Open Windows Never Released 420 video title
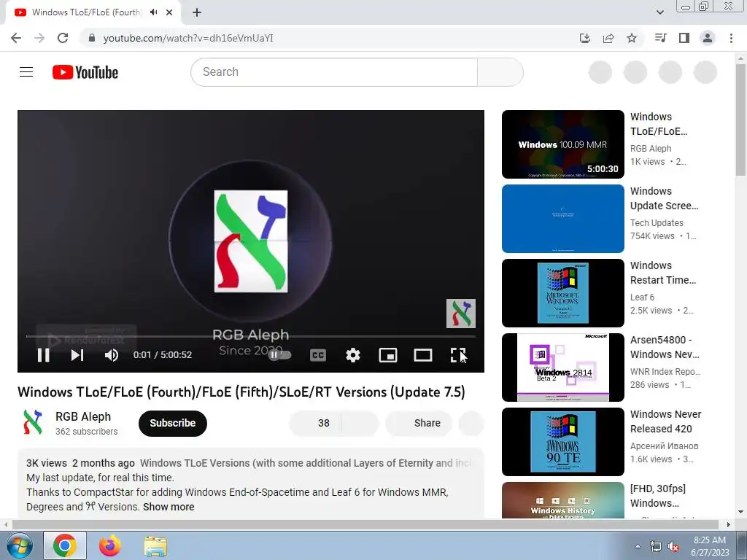The height and width of the screenshot is (560, 747). click(665, 421)
